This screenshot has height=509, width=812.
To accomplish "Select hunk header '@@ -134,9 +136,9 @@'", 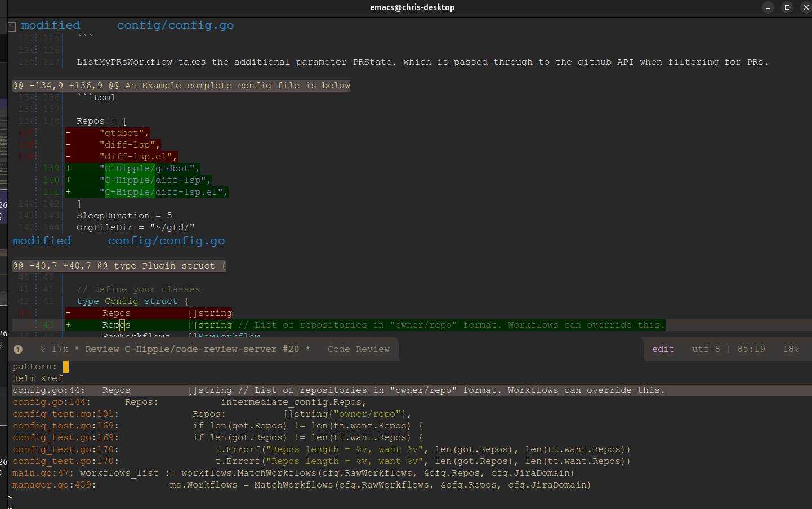I will tap(181, 86).
